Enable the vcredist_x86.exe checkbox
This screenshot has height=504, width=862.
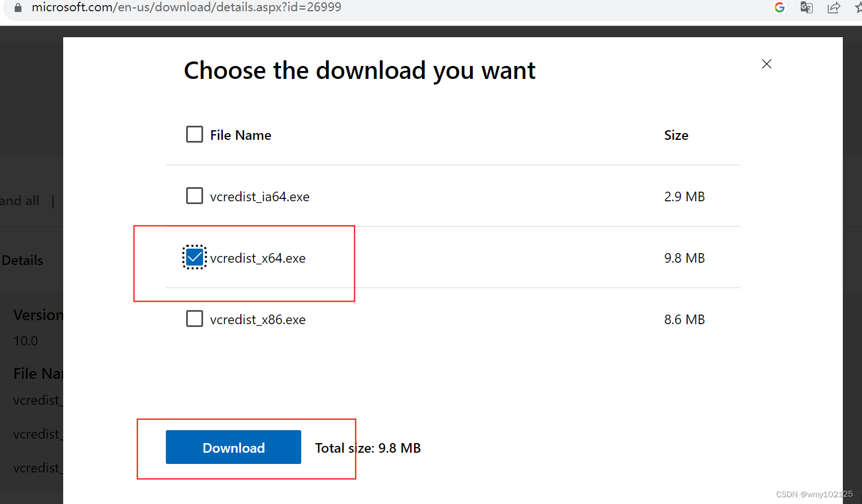pyautogui.click(x=194, y=319)
